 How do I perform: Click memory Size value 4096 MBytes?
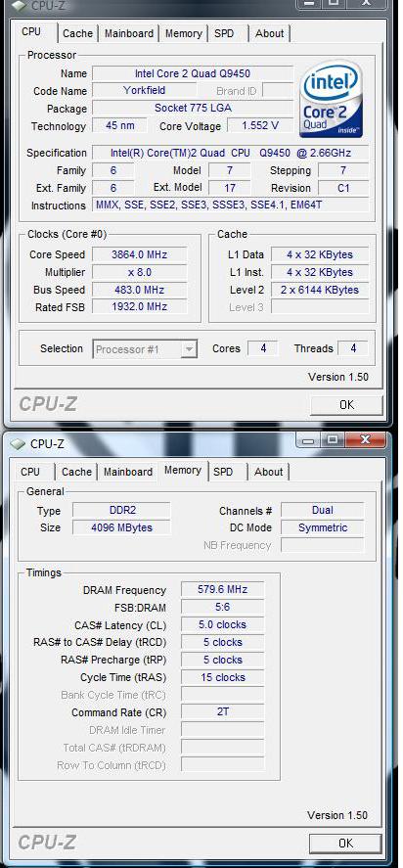coord(122,527)
